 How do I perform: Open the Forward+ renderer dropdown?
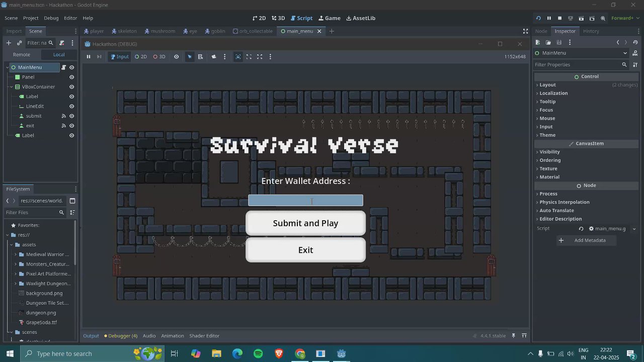tap(622, 18)
